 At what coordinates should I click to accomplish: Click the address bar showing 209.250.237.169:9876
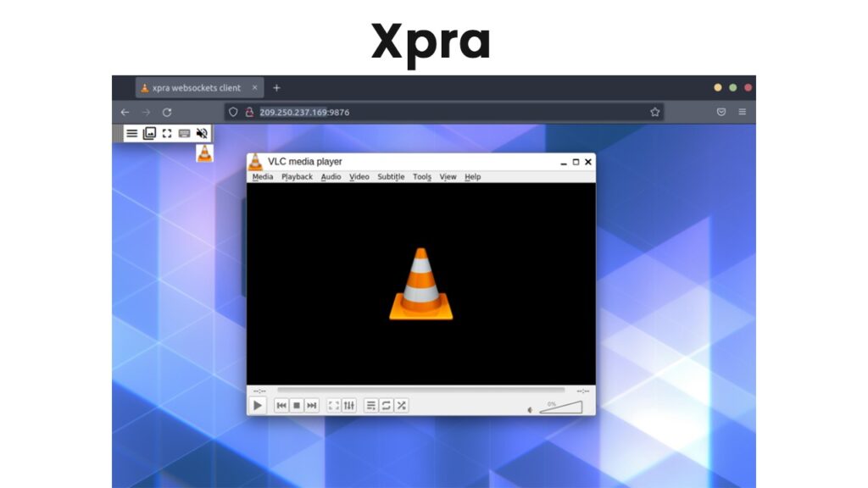click(444, 113)
